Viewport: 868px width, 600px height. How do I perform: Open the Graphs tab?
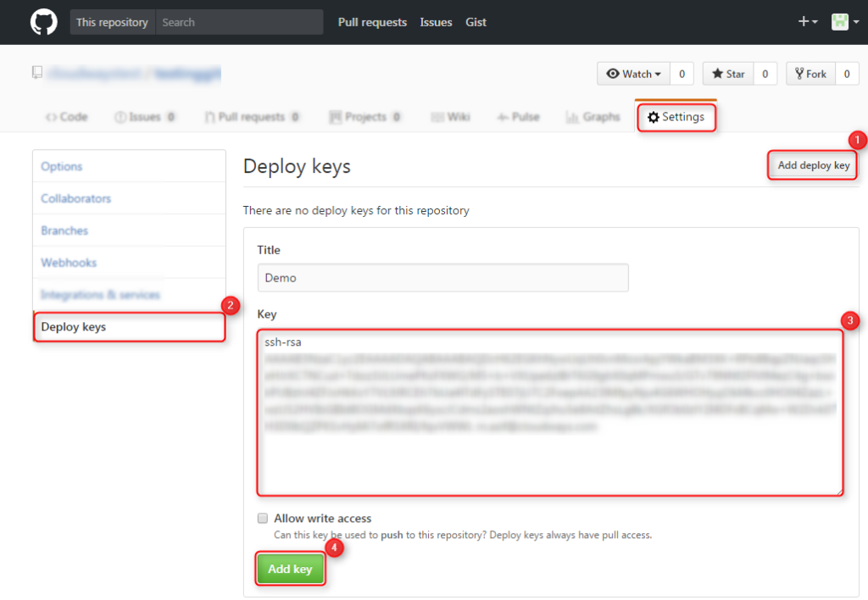point(593,117)
